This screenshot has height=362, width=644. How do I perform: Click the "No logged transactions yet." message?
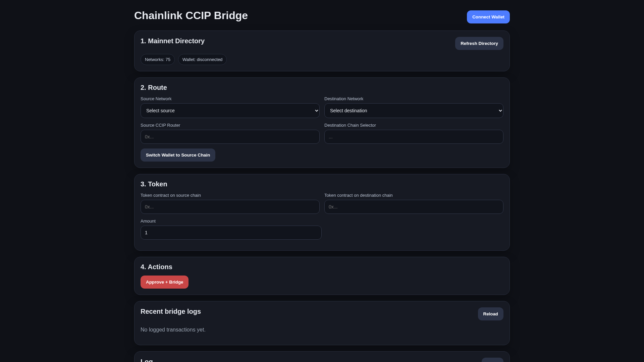tap(173, 330)
